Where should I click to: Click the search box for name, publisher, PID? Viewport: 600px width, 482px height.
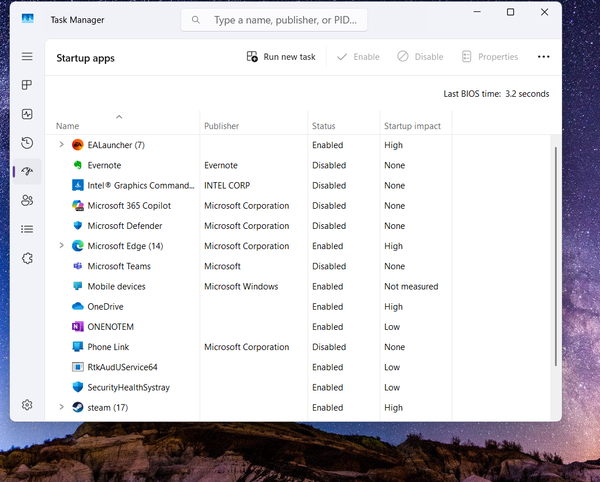pyautogui.click(x=274, y=20)
